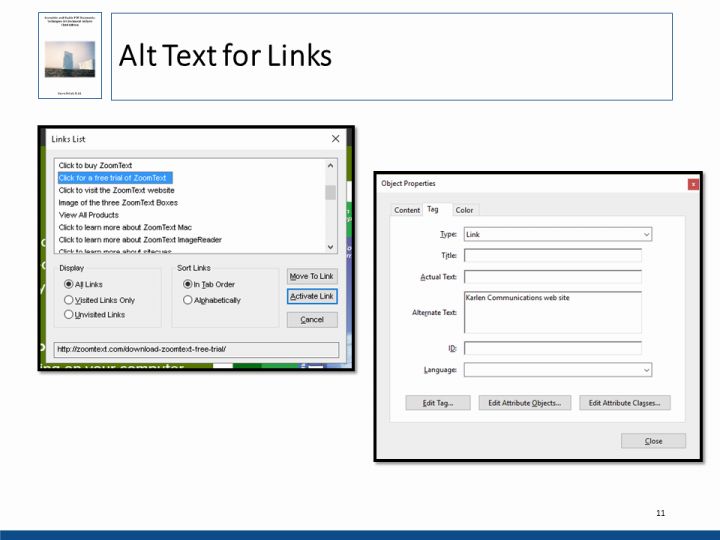
Task: Close the Links List dialog
Action: 336,139
